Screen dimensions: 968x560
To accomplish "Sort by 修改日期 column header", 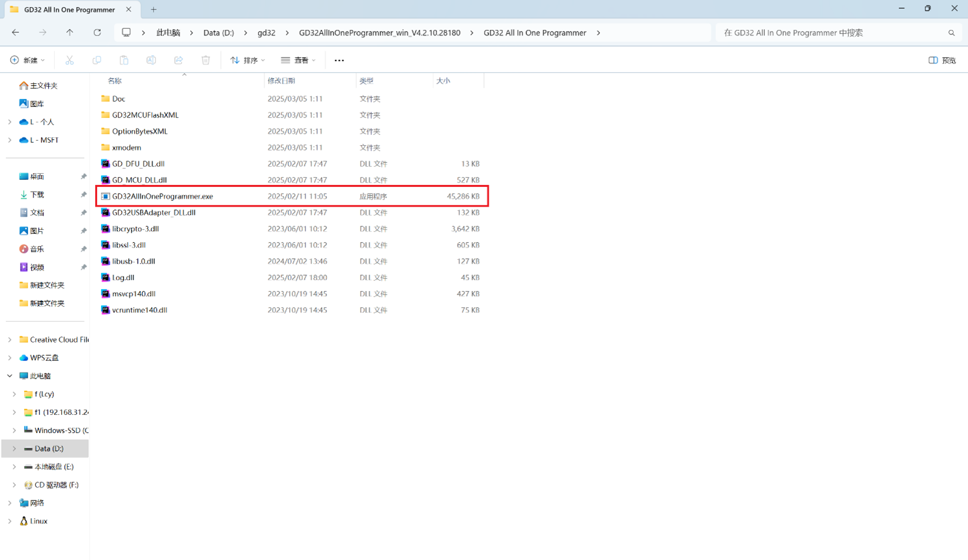I will 281,81.
